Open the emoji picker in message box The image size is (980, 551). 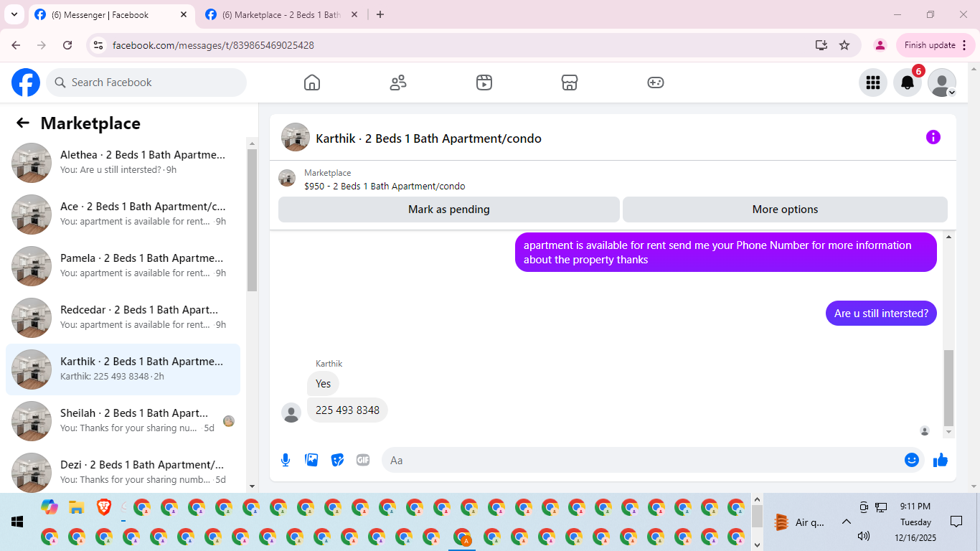(912, 460)
